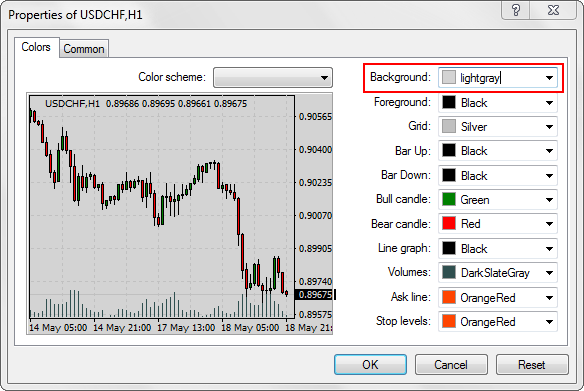Expand the Grid color dropdown arrow
The width and height of the screenshot is (584, 391).
point(549,127)
